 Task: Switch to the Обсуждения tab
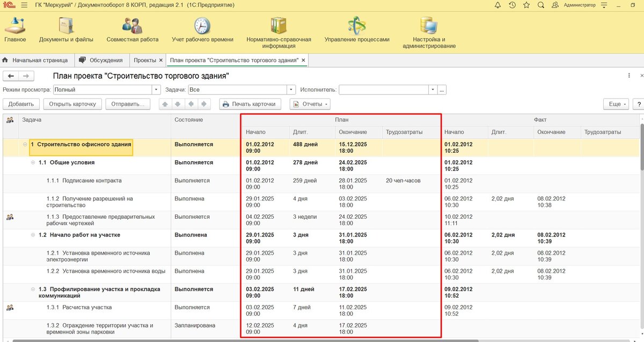[x=102, y=60]
